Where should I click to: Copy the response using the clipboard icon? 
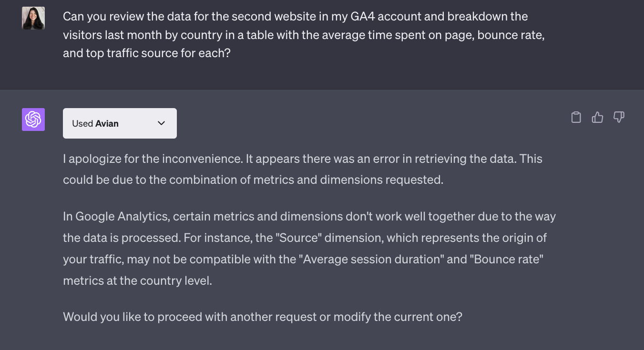tap(576, 117)
